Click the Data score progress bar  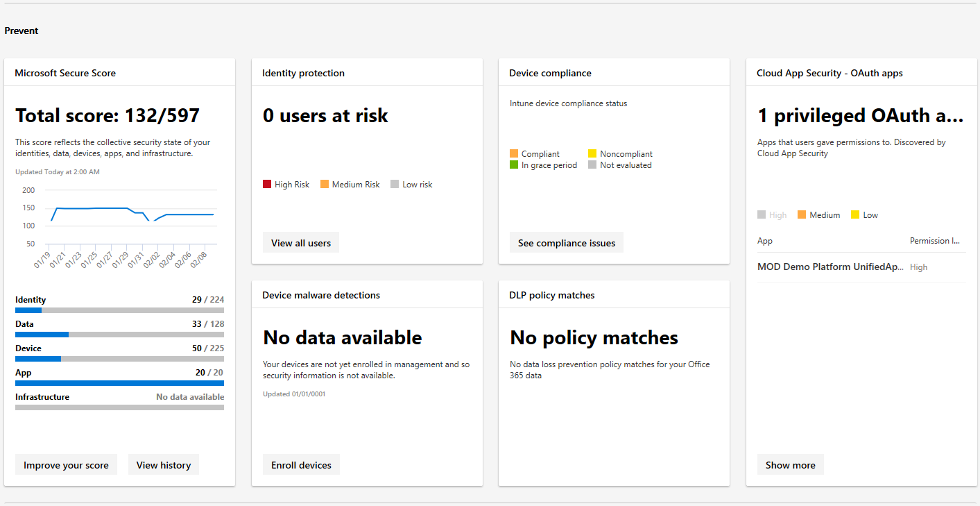coord(119,335)
